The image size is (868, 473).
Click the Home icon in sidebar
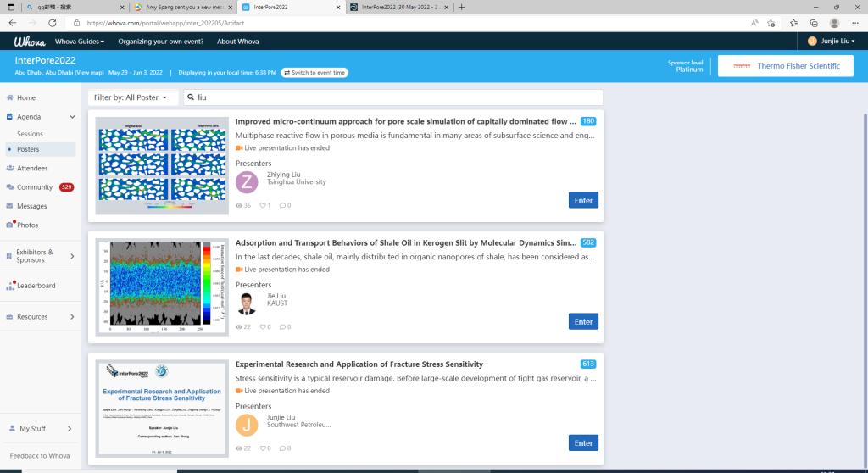point(9,98)
